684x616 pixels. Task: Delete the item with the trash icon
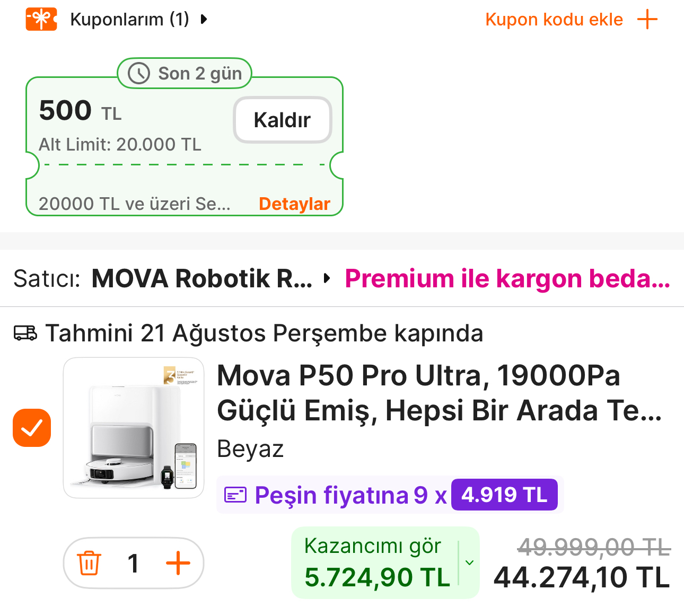point(89,563)
